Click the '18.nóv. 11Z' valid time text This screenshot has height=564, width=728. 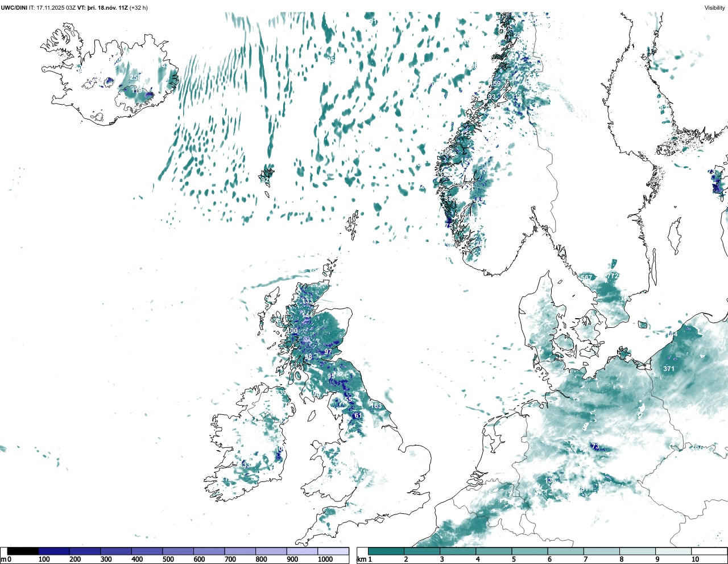112,7
